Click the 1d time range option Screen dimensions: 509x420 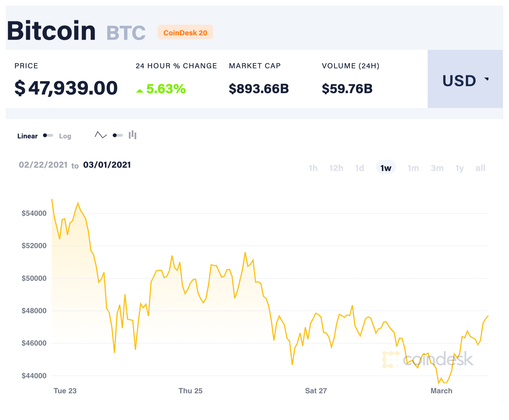[359, 168]
